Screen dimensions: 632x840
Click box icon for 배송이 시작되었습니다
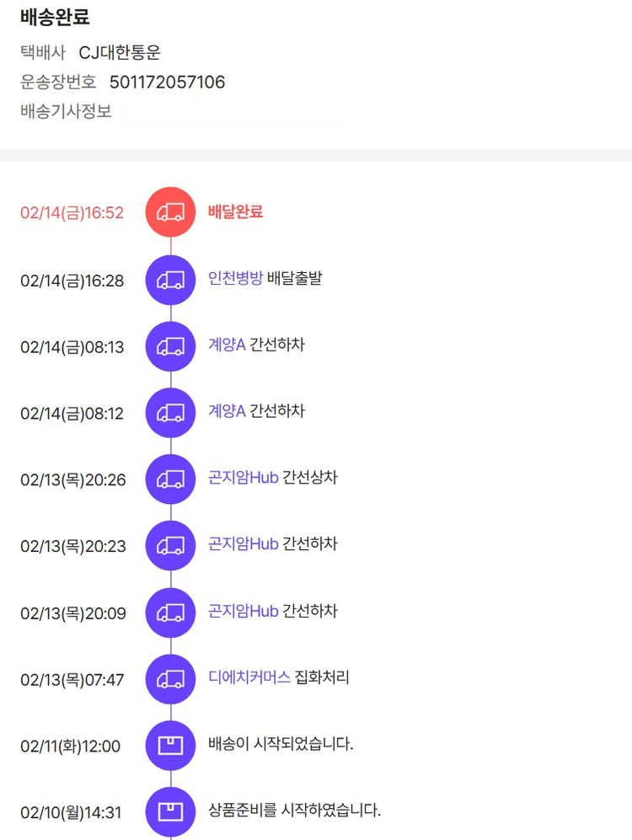pos(170,746)
